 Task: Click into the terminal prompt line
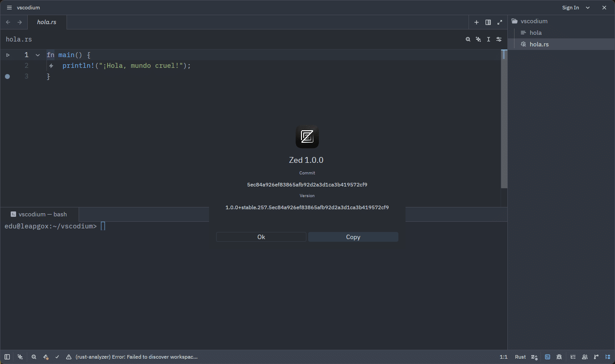(254, 226)
